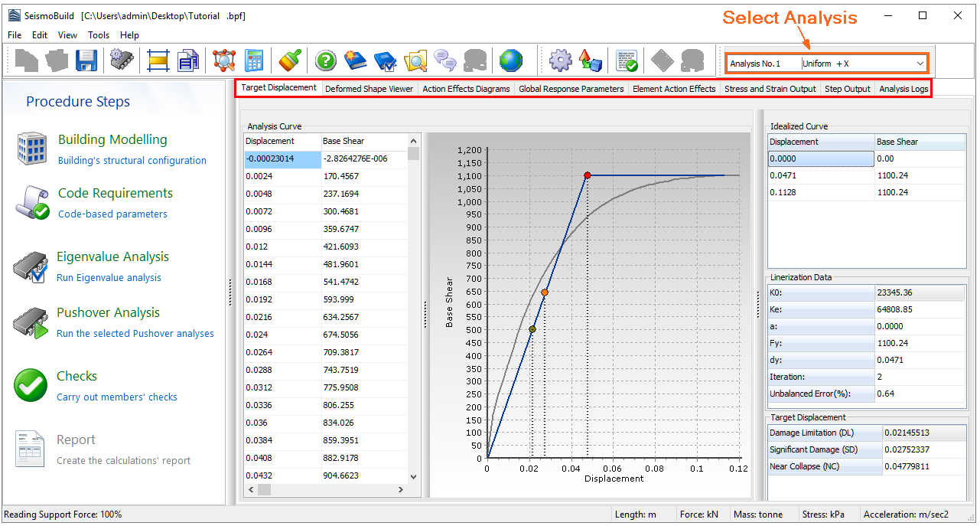Select the 0.0000 displacement cell in Idealized Curve
980x526 pixels.
[820, 158]
